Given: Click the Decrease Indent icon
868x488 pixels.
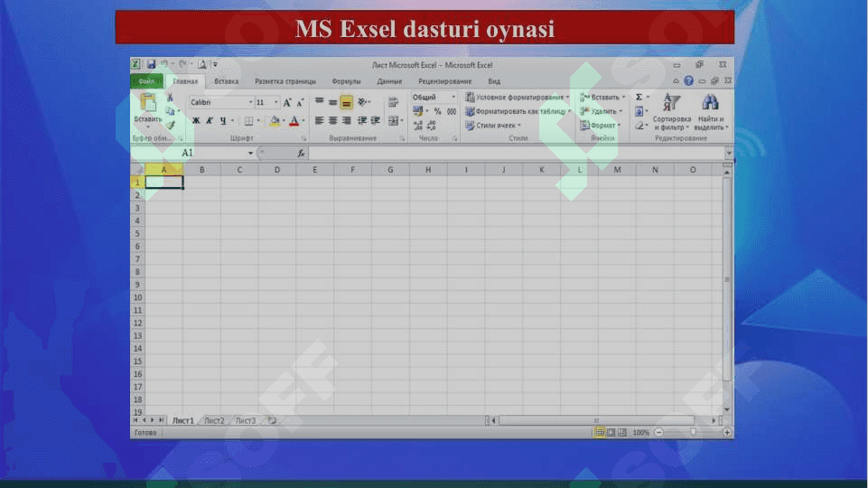Looking at the screenshot, I should coord(362,120).
